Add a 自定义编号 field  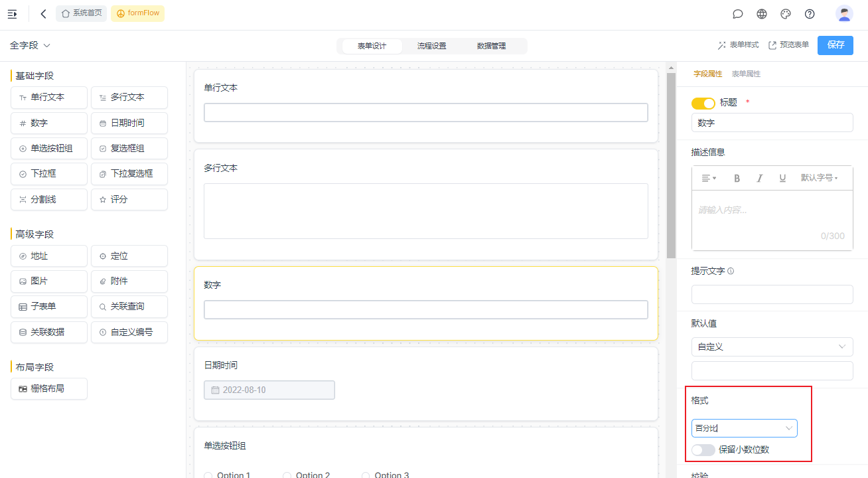tap(129, 332)
